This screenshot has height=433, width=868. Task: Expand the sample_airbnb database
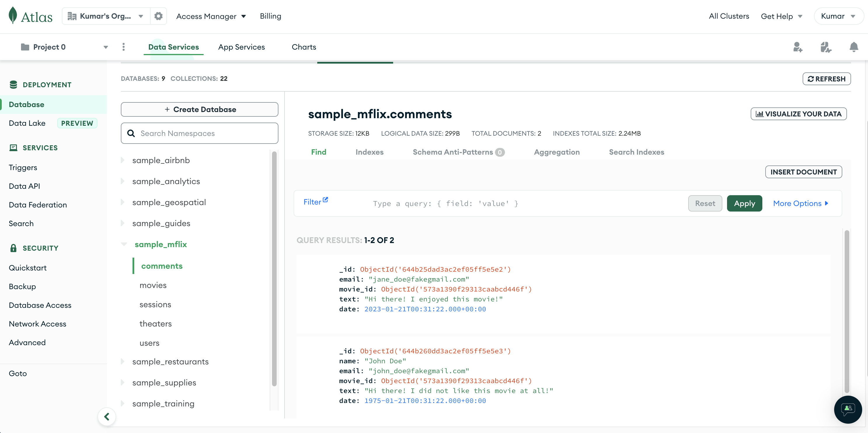pos(123,160)
